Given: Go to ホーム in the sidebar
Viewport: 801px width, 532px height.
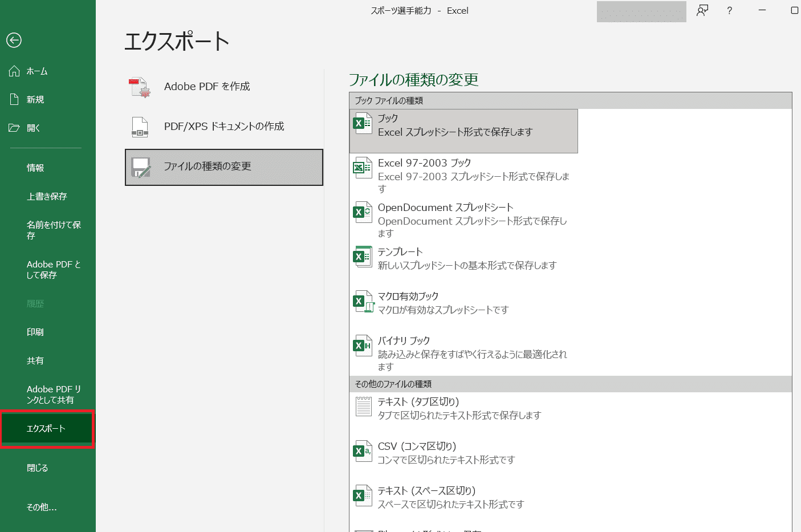Looking at the screenshot, I should click(x=48, y=71).
